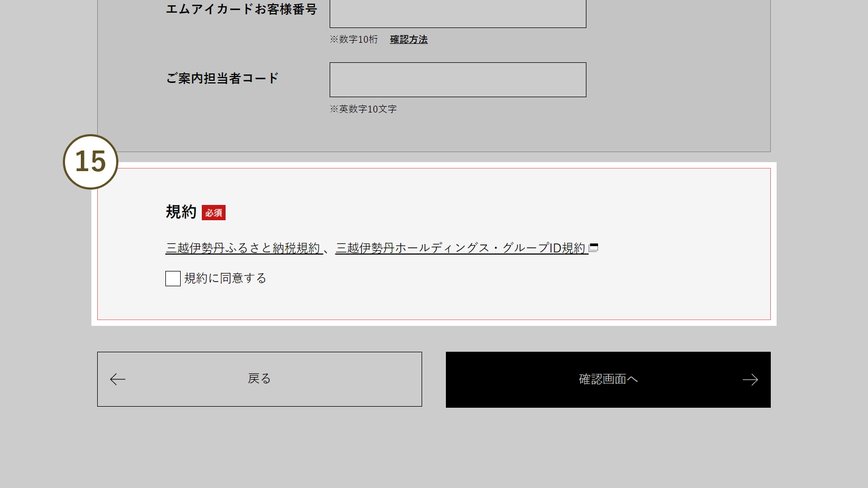Focus the エムアイカードお客様番号 input field
This screenshot has height=488, width=868.
458,13
